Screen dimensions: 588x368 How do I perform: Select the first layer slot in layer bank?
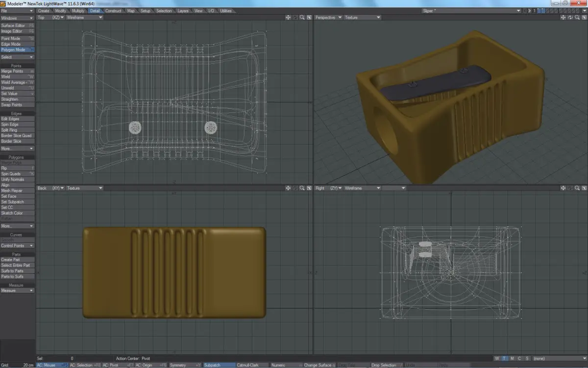540,11
